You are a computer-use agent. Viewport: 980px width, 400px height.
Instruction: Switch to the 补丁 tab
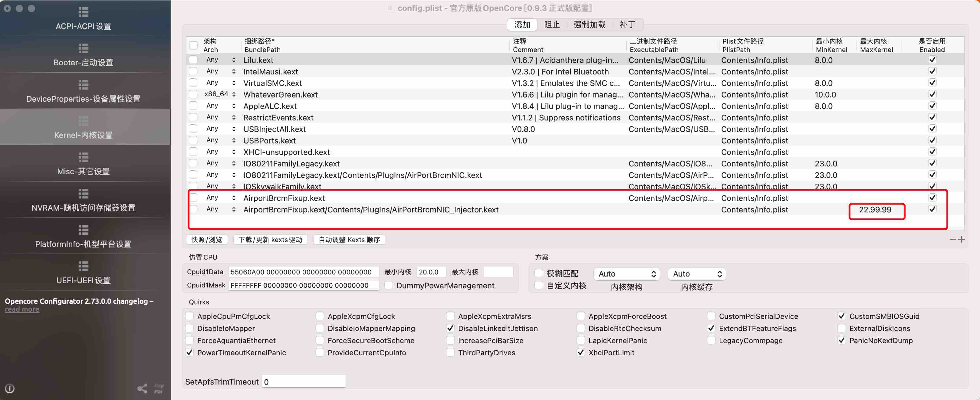click(627, 25)
